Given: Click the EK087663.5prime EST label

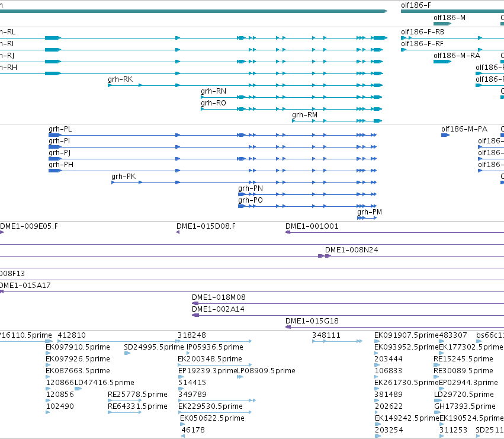Looking at the screenshot, I should coord(78,371).
